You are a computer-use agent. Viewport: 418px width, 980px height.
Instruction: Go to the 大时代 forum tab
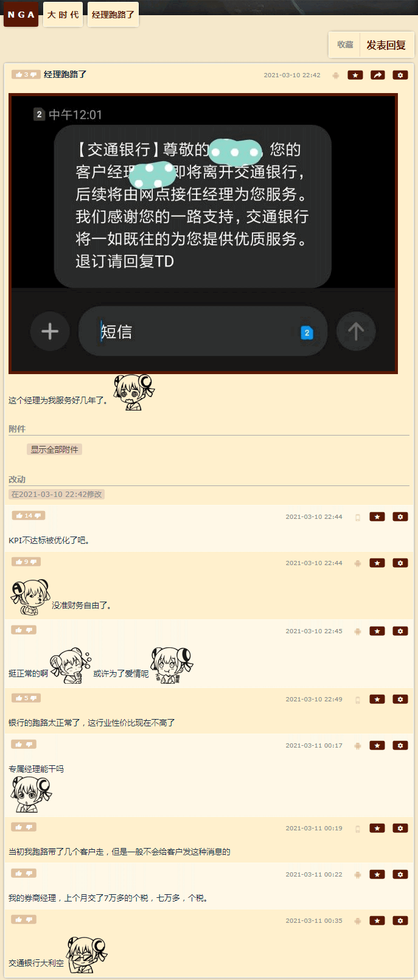click(x=63, y=14)
